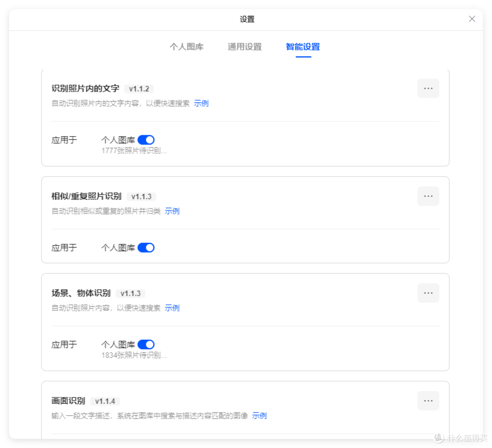Click the 1777张照片待识别 status text

point(134,151)
